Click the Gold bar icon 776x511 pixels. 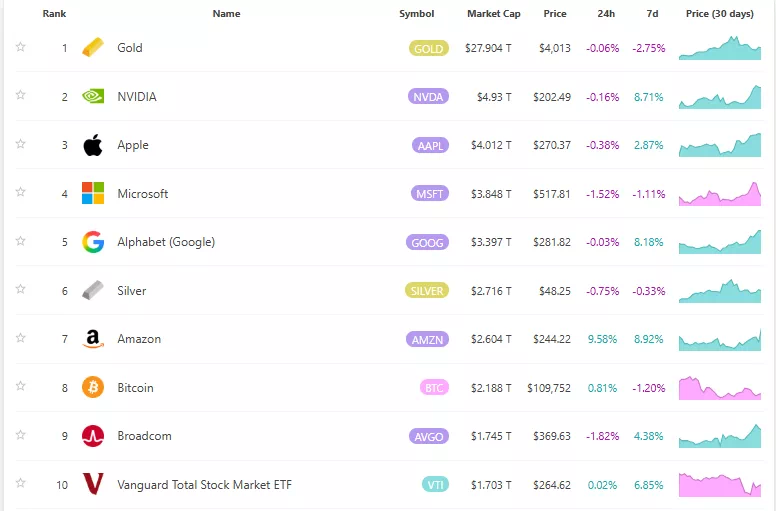pyautogui.click(x=92, y=48)
